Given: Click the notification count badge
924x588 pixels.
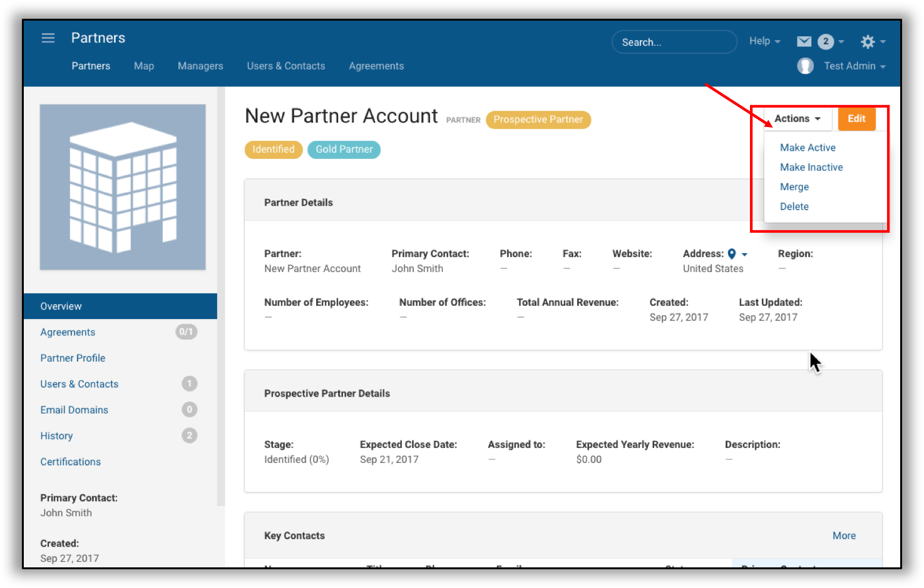Looking at the screenshot, I should click(x=826, y=41).
